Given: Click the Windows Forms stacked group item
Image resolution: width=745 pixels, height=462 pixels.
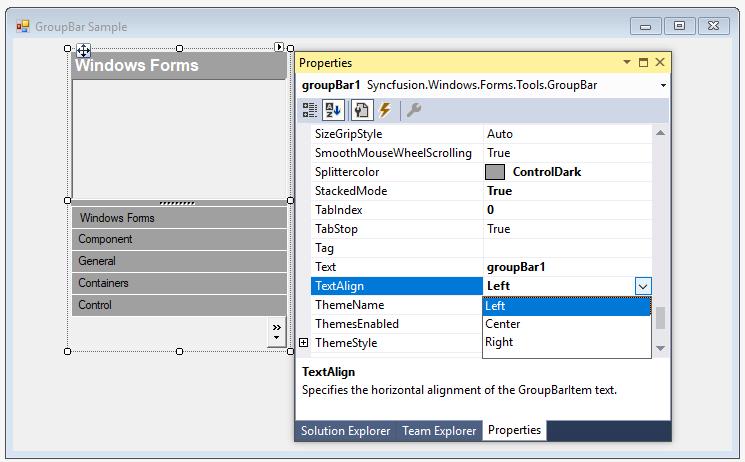Looking at the screenshot, I should [x=179, y=218].
